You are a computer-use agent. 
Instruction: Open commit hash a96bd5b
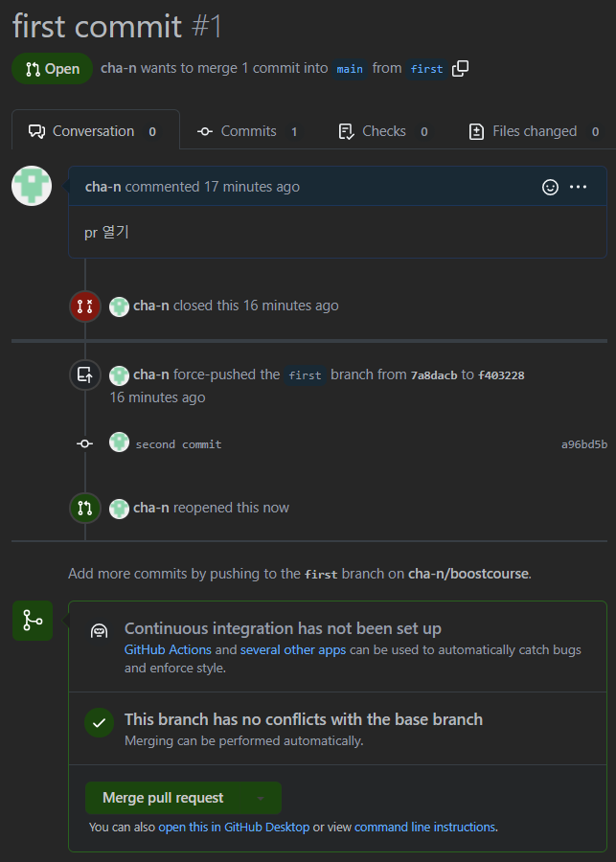[584, 444]
